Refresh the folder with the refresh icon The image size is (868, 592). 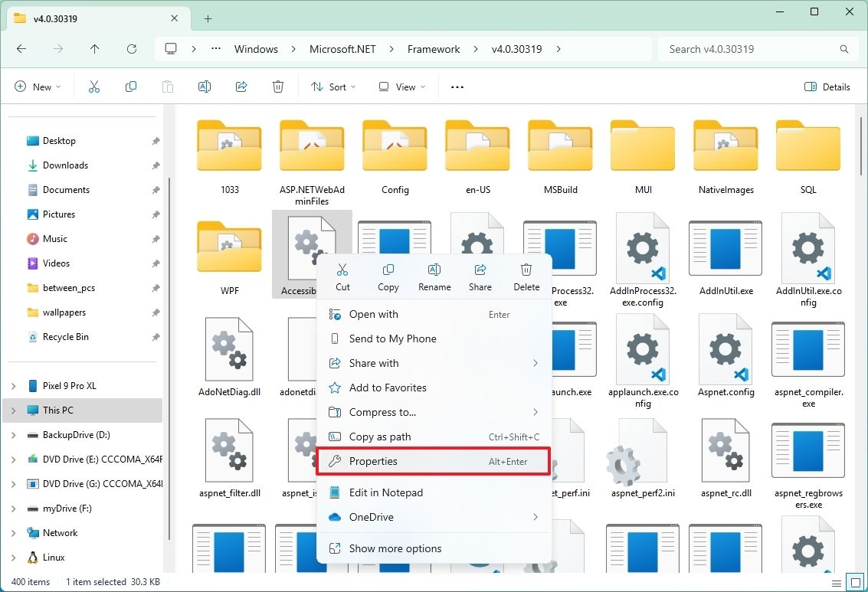(x=131, y=48)
